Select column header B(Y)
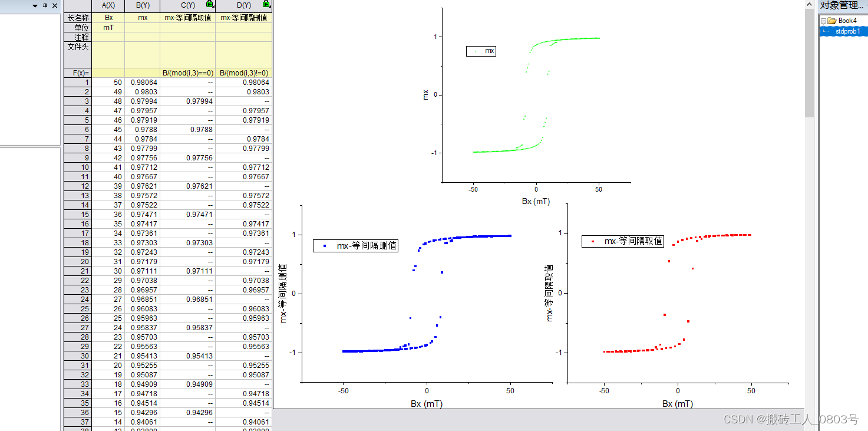 pos(142,5)
